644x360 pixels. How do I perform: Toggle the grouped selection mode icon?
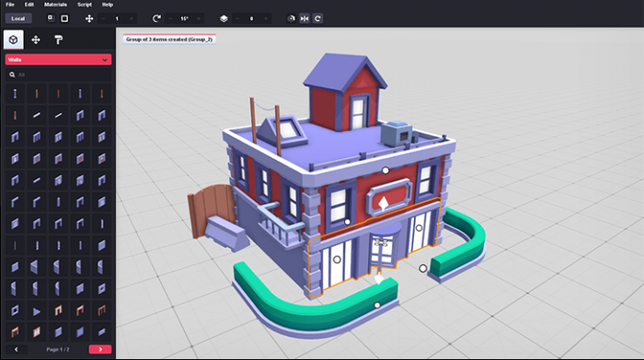51,18
